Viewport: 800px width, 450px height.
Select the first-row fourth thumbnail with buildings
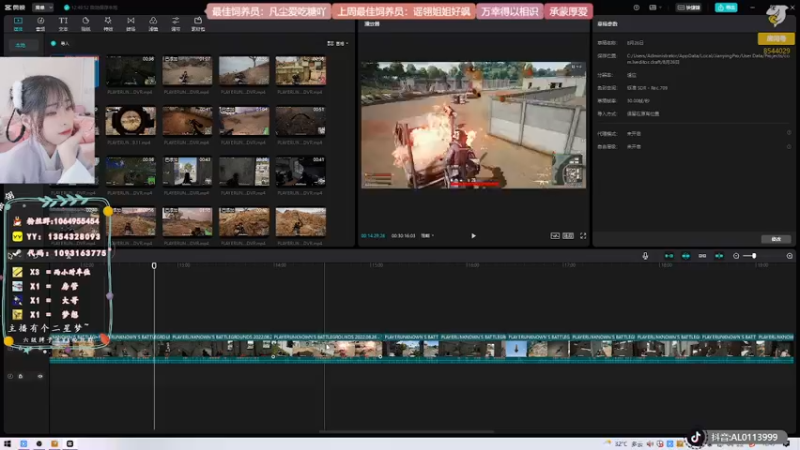301,70
